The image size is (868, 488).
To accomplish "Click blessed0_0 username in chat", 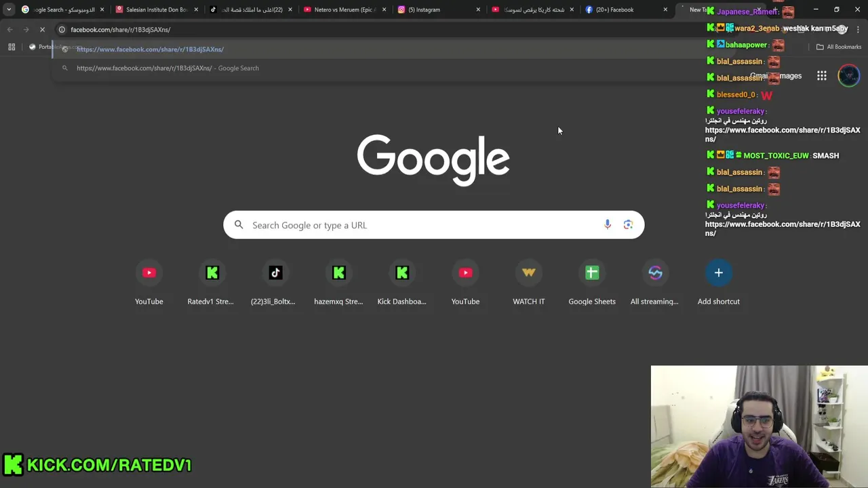I will coord(736,95).
